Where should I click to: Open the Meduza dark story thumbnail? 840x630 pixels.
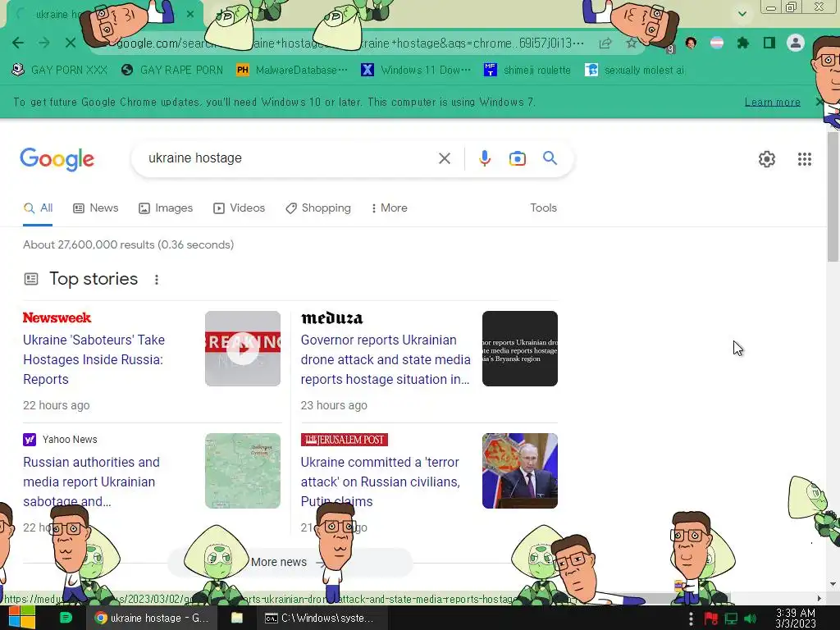(x=519, y=348)
